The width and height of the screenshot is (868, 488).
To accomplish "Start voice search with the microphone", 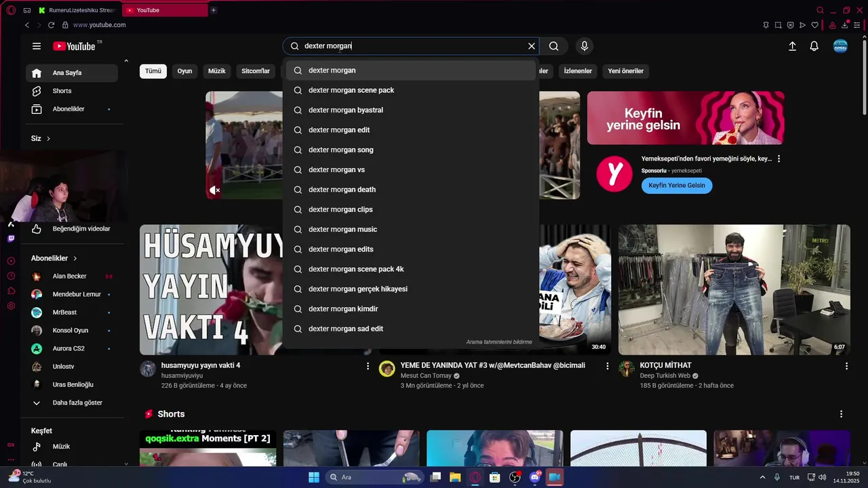I will coord(585,46).
